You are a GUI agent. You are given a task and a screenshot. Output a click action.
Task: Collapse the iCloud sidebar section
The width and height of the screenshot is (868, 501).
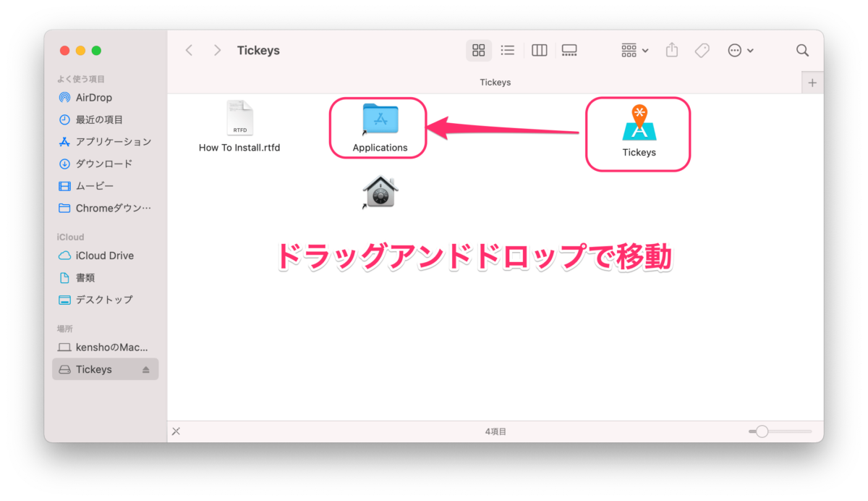coord(70,236)
